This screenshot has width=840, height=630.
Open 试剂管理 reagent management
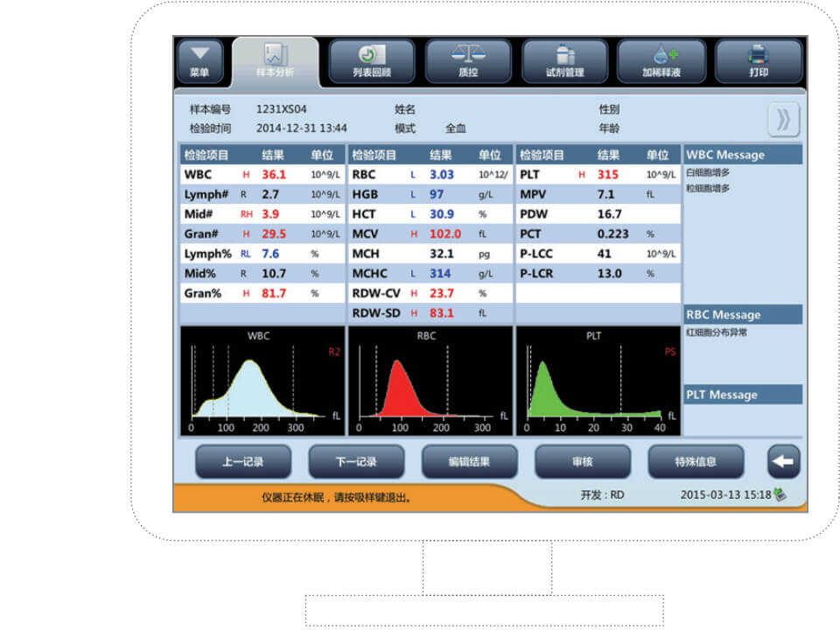click(564, 61)
